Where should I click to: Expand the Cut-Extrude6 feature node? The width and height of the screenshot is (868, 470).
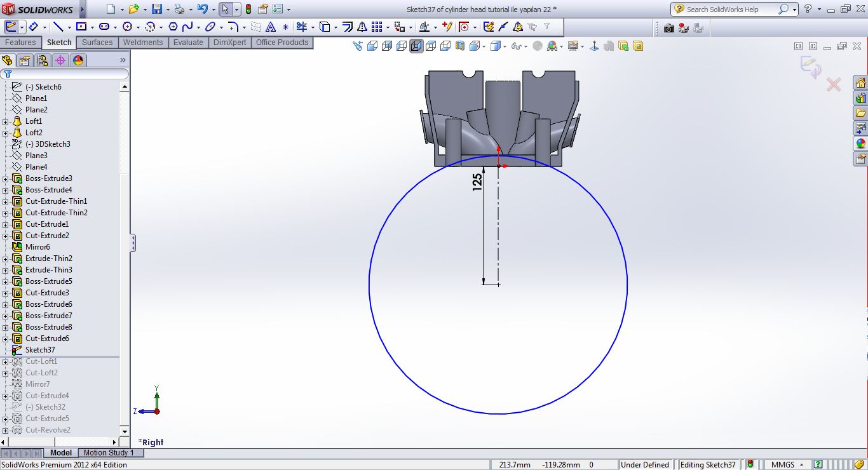(x=6, y=339)
